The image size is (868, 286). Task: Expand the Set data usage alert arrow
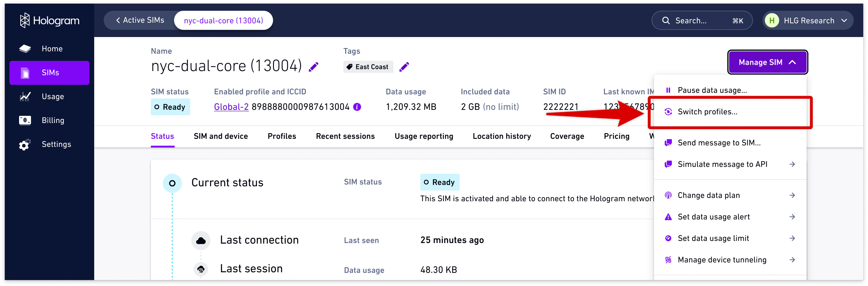point(792,217)
